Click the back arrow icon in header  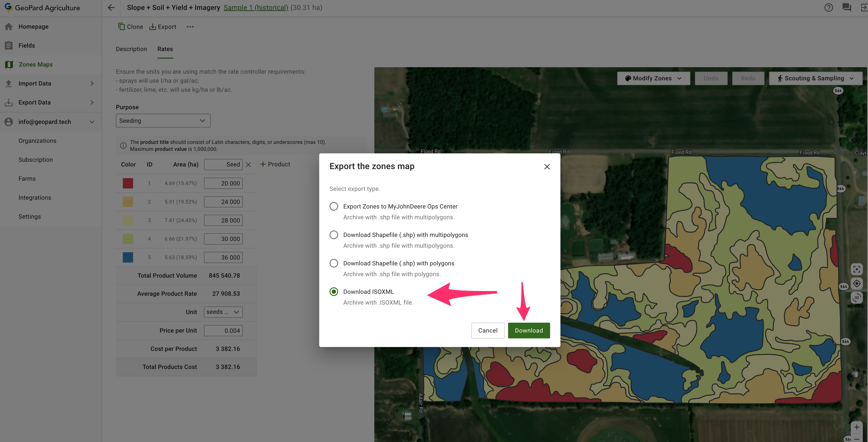click(111, 7)
